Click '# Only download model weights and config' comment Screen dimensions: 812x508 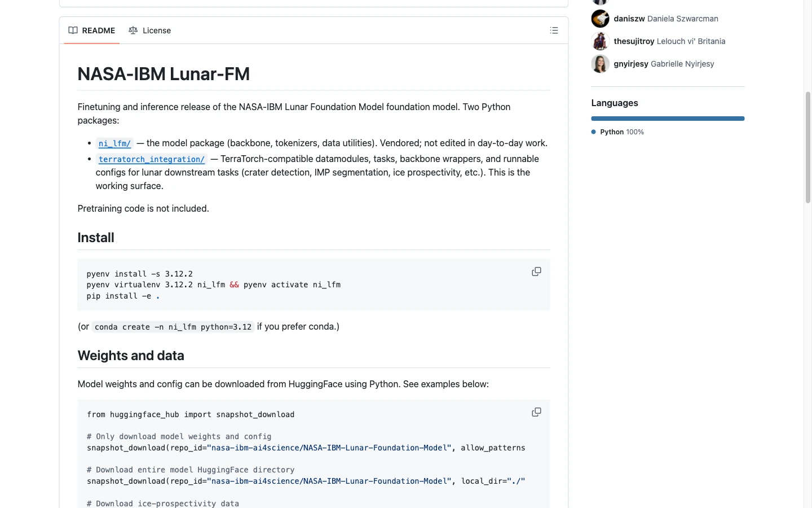(179, 436)
